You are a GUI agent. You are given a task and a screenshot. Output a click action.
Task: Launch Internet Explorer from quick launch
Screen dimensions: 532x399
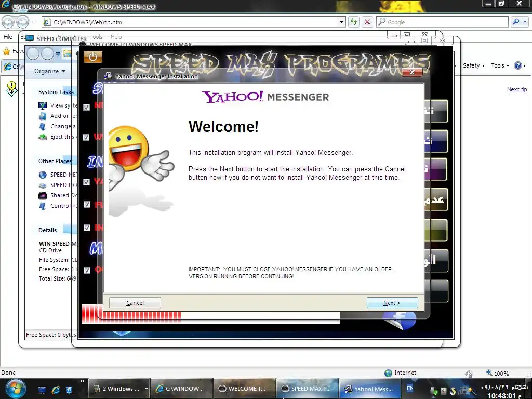(55, 390)
